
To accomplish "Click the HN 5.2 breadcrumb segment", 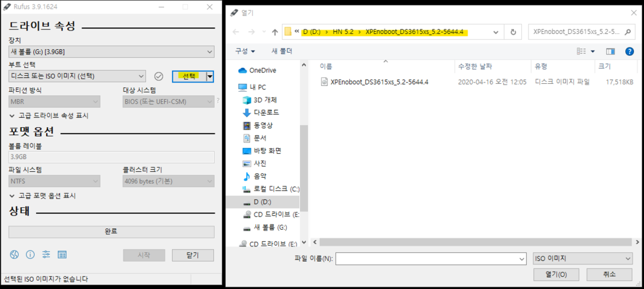I will click(x=343, y=32).
